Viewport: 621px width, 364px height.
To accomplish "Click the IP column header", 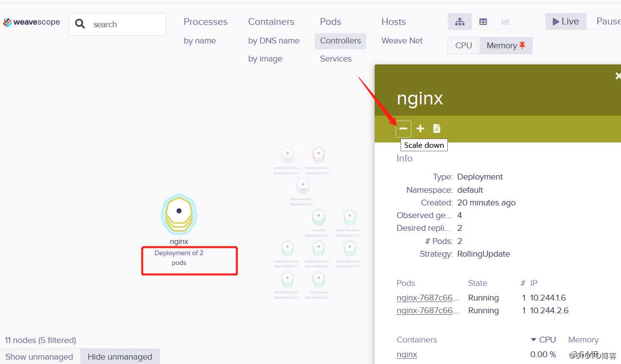I will pyautogui.click(x=534, y=283).
